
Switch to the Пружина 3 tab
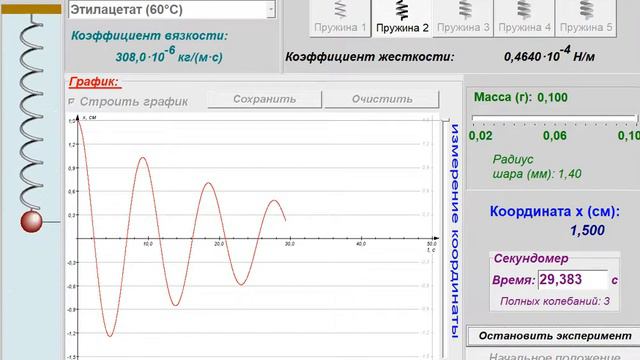463,18
